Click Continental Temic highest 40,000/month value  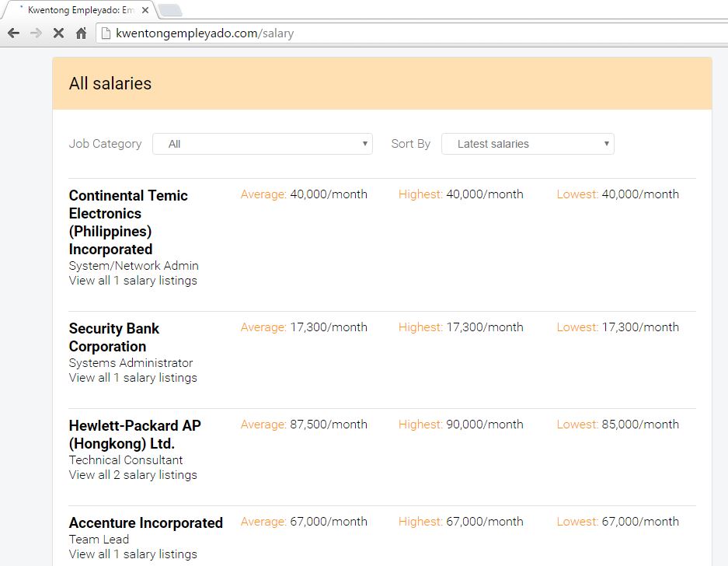tap(485, 194)
